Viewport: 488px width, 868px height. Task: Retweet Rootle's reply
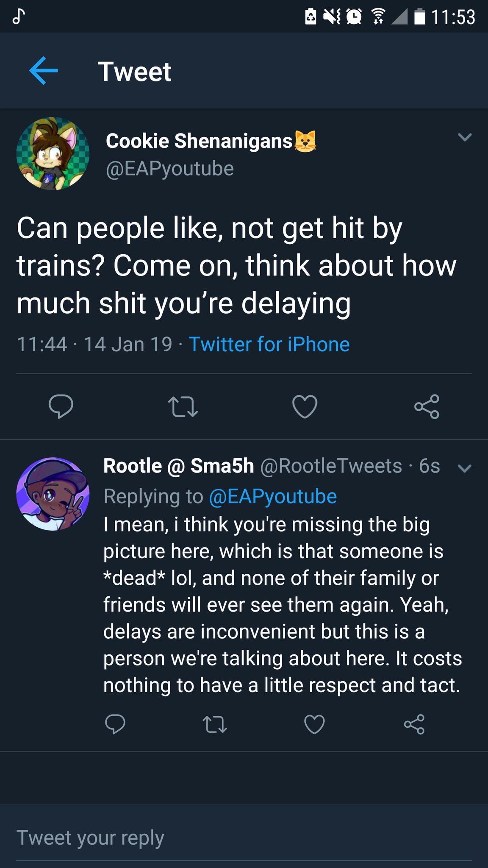(x=215, y=724)
